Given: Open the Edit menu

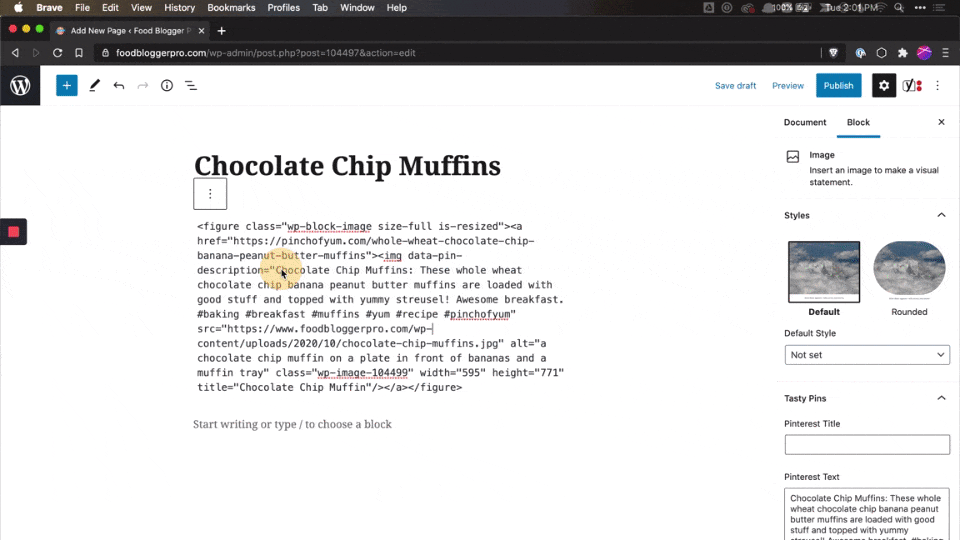Looking at the screenshot, I should [x=110, y=8].
